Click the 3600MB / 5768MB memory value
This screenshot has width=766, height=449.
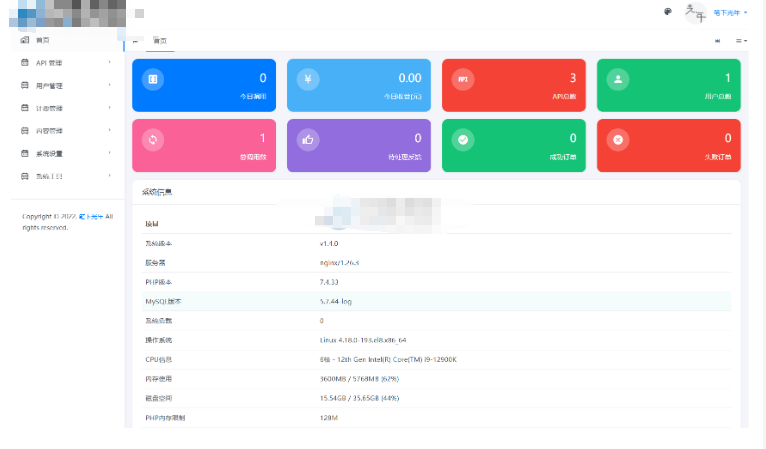(359, 379)
